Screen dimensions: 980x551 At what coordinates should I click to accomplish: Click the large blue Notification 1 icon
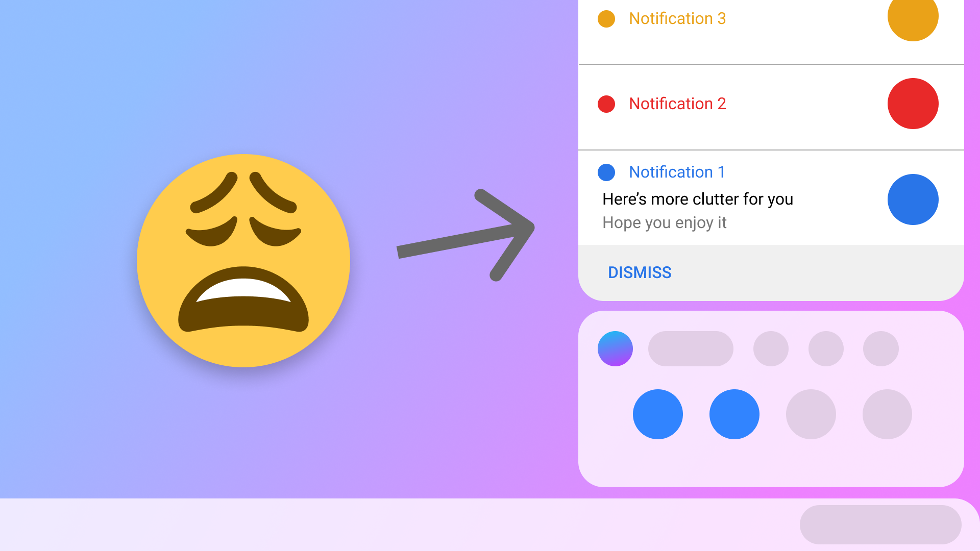tap(913, 199)
